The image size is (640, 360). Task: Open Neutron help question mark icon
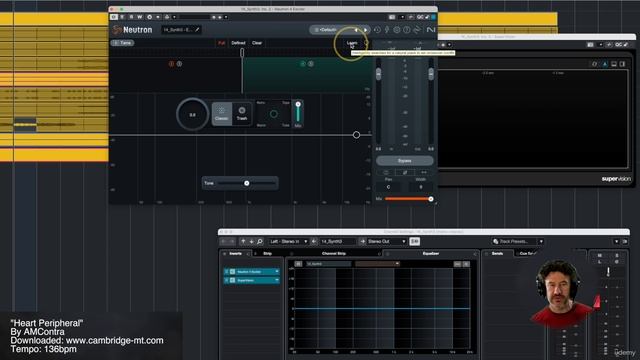(407, 30)
